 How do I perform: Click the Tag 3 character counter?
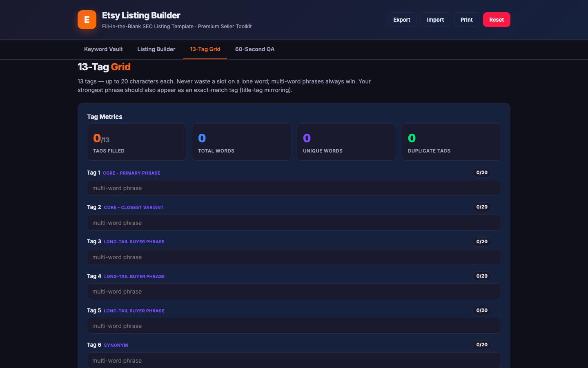(482, 242)
